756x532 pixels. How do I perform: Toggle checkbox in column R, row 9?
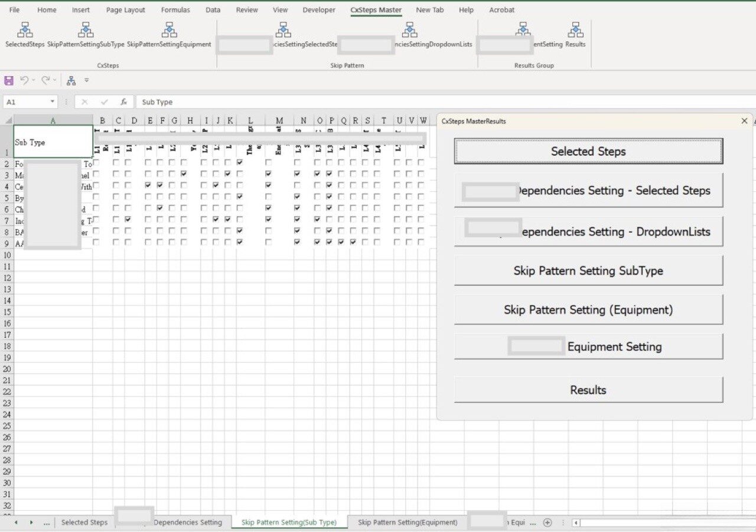(353, 242)
